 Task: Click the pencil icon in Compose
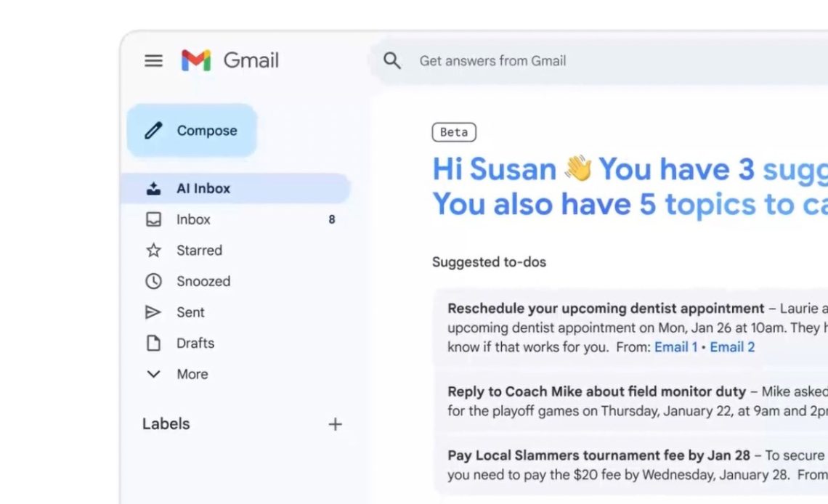coord(154,130)
